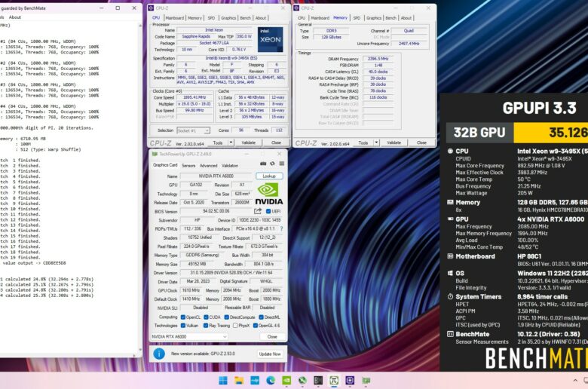Toggle the Vulkan checkbox
This screenshot has width=588, height=389.
point(183,326)
